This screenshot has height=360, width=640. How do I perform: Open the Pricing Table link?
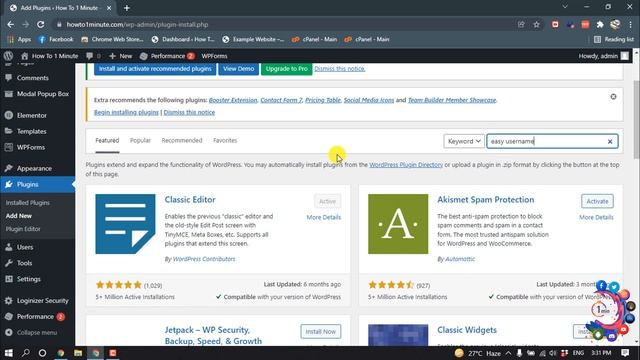tap(323, 100)
